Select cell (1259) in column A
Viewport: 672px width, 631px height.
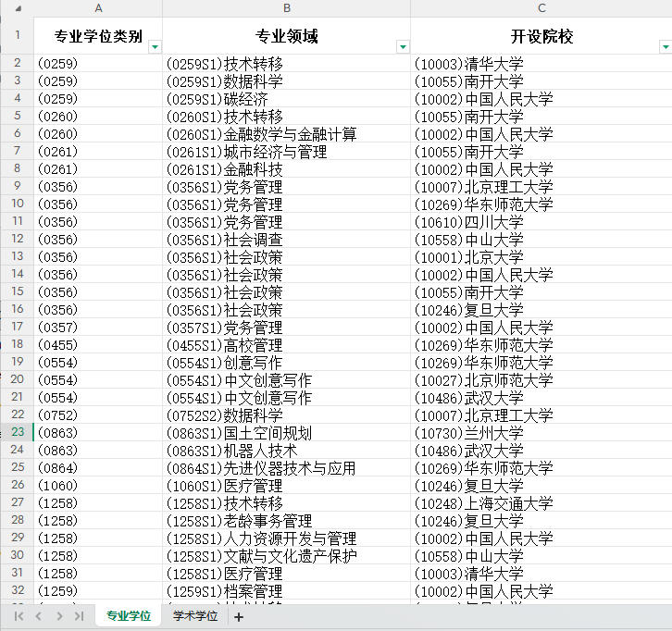pos(98,590)
